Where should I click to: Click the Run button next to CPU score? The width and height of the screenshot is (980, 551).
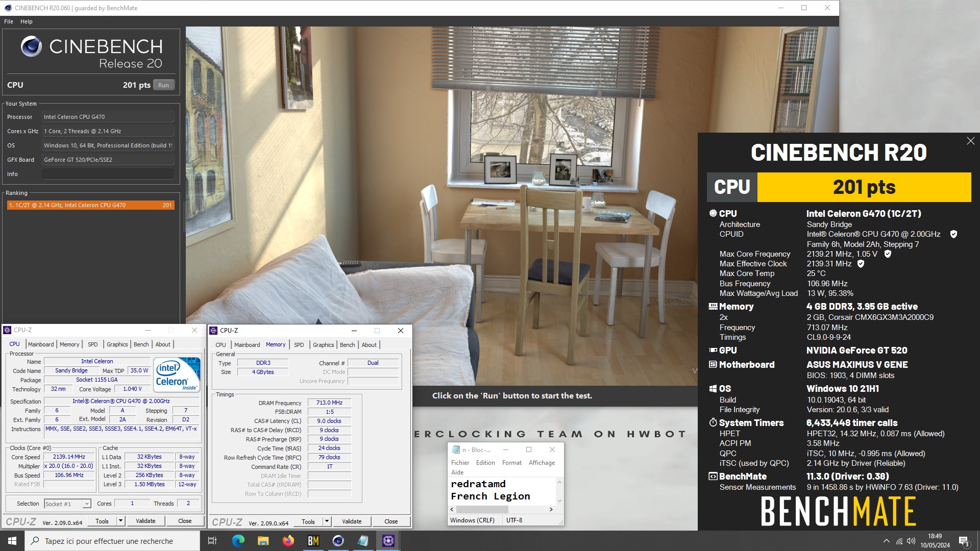(163, 85)
